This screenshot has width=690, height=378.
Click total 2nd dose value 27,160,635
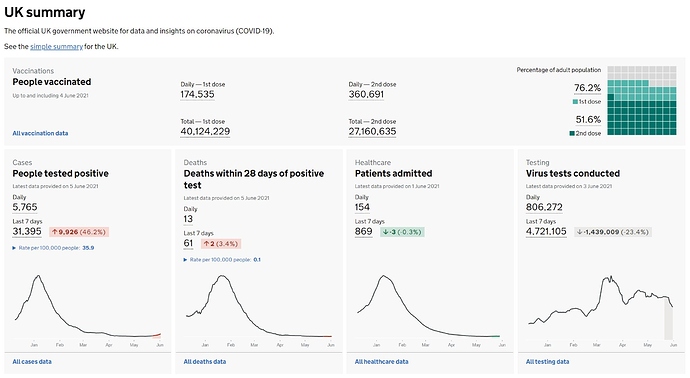(x=372, y=132)
